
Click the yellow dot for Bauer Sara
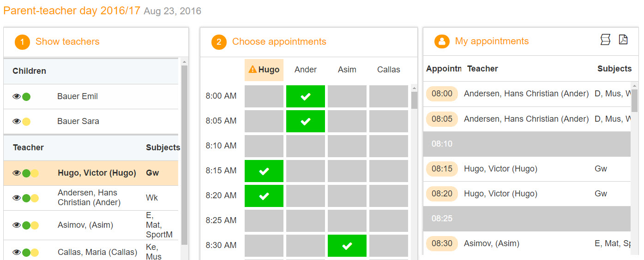pos(26,122)
